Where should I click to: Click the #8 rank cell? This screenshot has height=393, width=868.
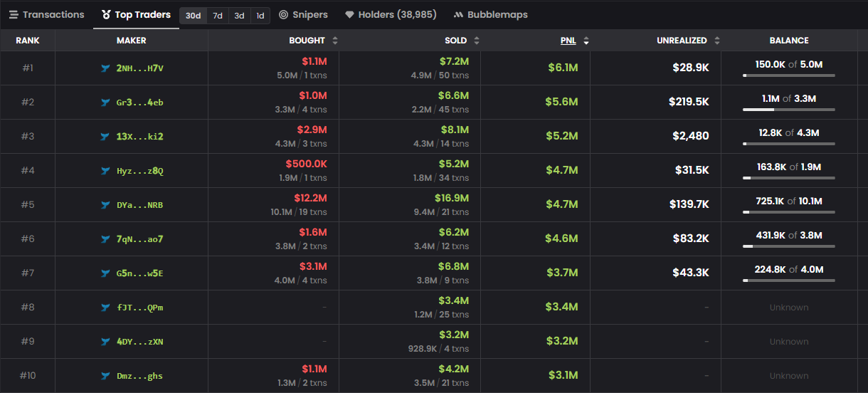pyautogui.click(x=28, y=308)
